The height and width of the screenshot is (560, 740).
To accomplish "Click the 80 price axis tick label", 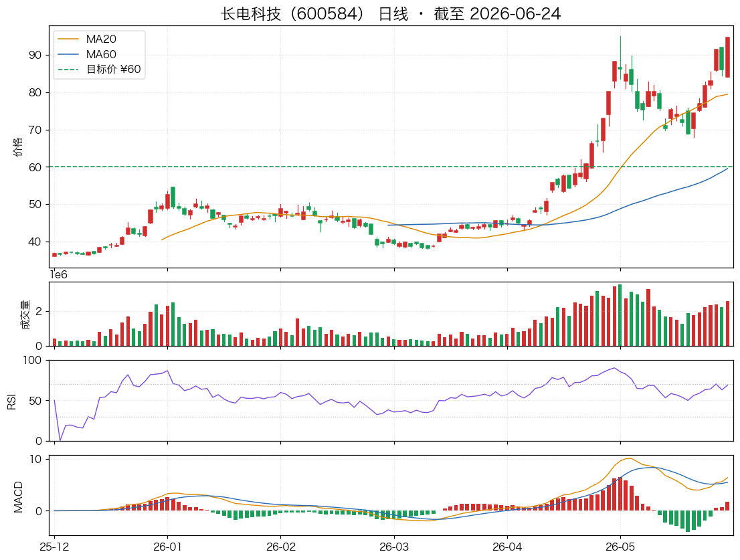I will coord(35,92).
